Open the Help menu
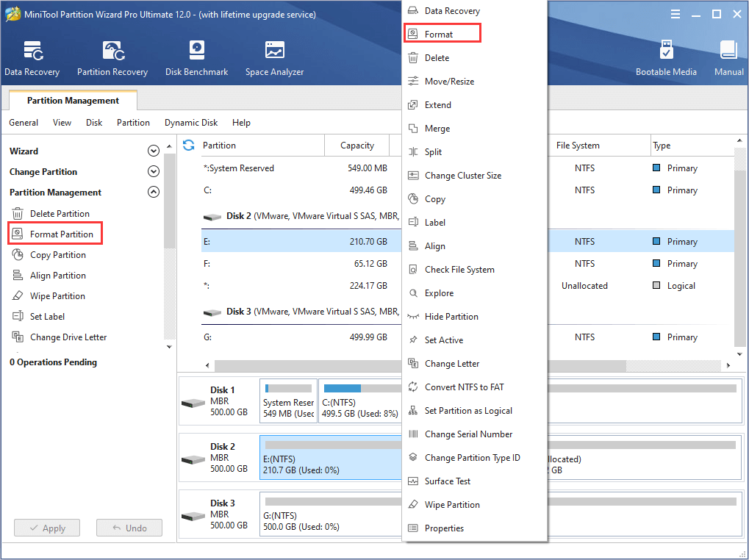Viewport: 749px width, 560px height. click(x=241, y=123)
